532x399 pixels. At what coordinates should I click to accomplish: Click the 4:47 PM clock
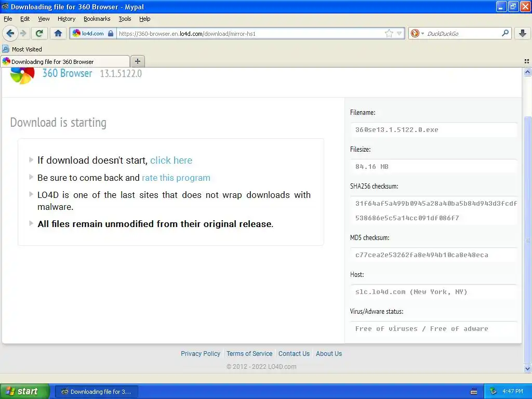pyautogui.click(x=513, y=392)
